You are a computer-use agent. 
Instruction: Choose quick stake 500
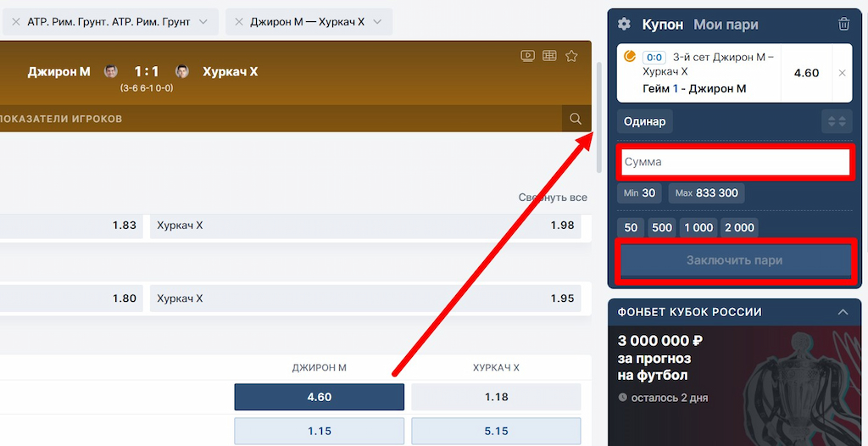pos(662,228)
